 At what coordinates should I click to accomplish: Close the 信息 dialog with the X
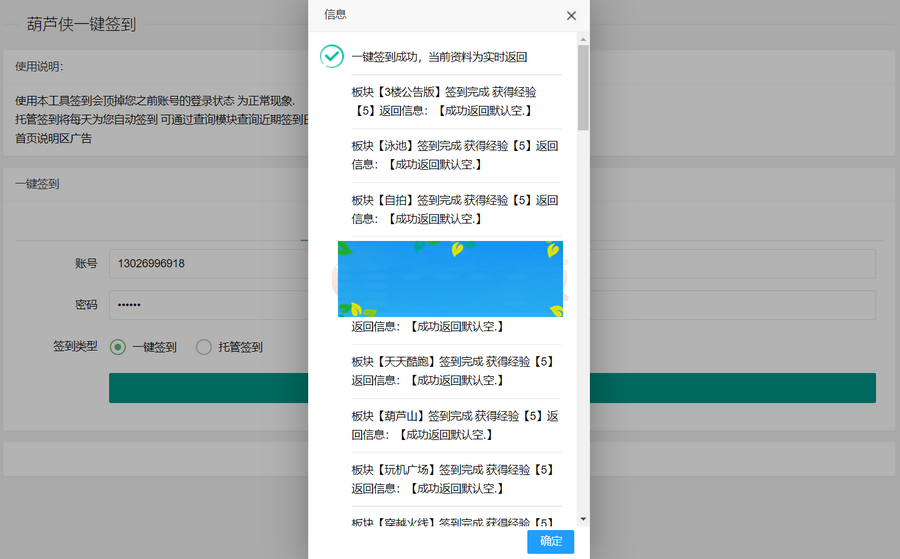(571, 16)
